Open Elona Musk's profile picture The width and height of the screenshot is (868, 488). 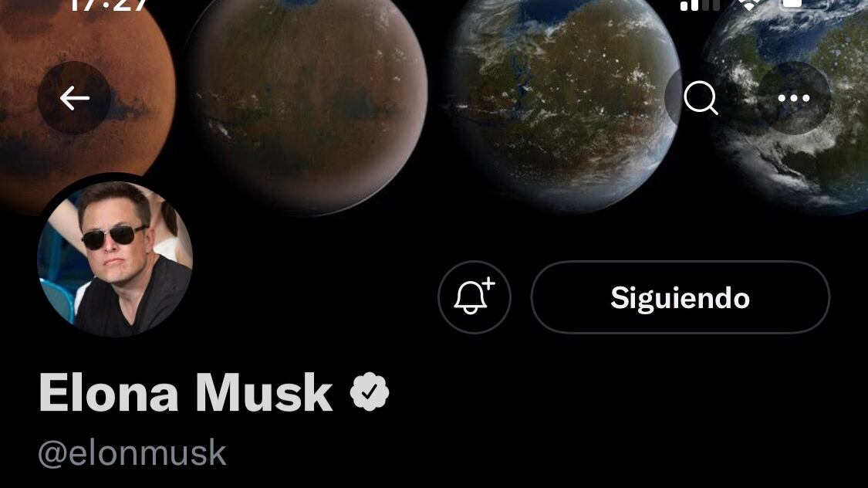[115, 259]
